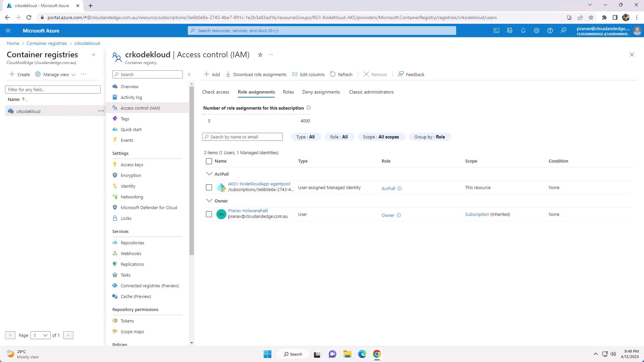Open the Access keys settings menu item
Image resolution: width=644 pixels, height=362 pixels.
[132, 165]
